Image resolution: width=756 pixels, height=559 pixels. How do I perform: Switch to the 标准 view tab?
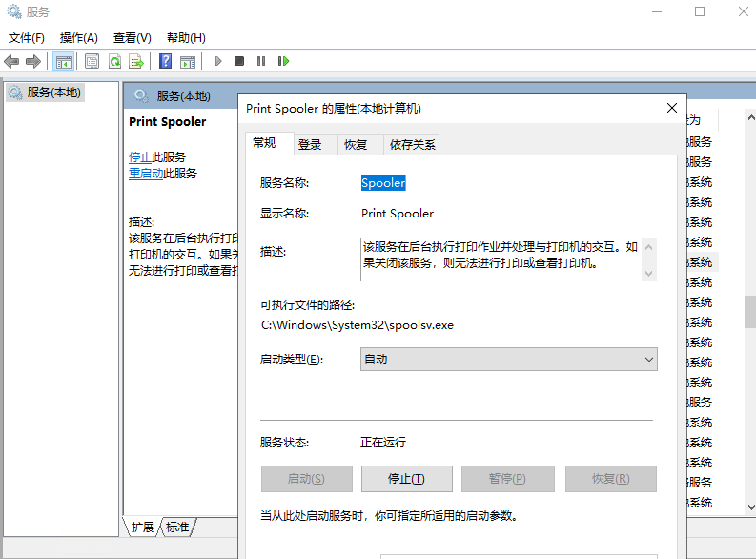[x=177, y=528]
